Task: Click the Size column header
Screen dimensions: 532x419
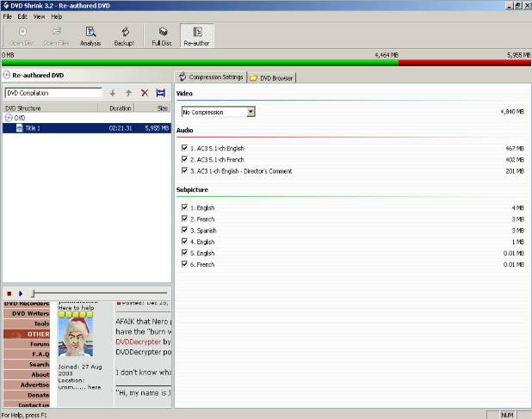Action: [x=152, y=108]
